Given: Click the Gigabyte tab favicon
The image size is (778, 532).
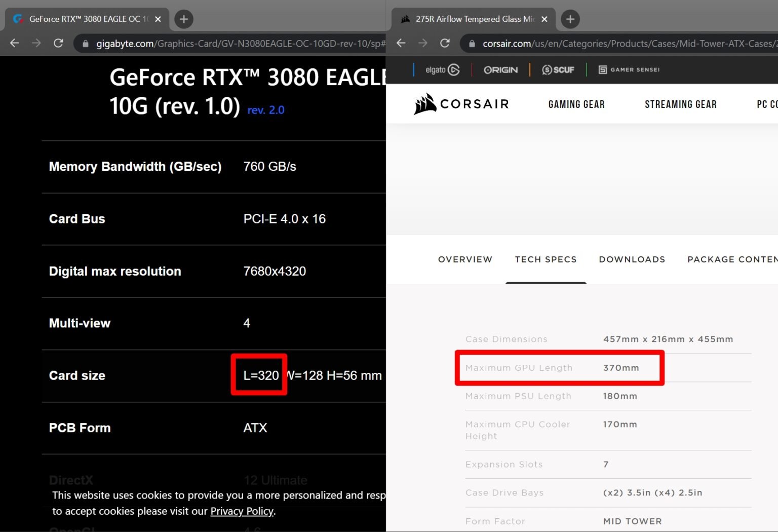Looking at the screenshot, I should 18,19.
